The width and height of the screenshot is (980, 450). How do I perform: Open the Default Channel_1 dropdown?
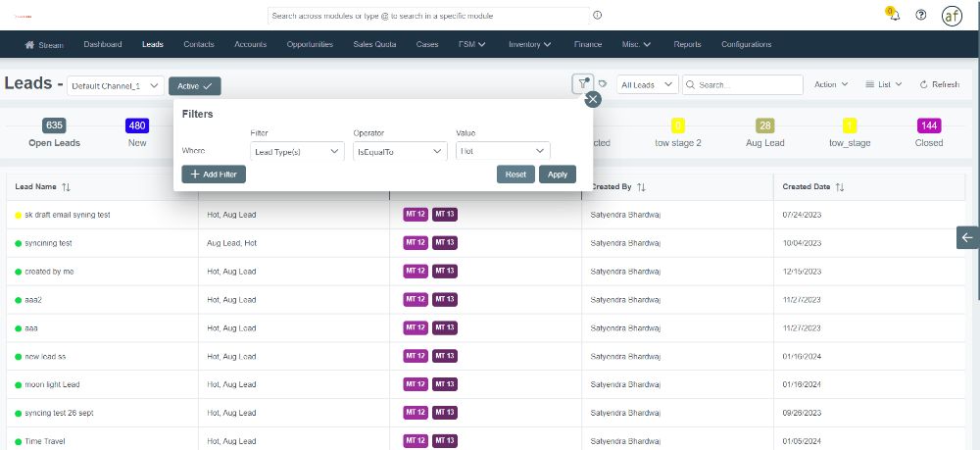[x=116, y=86]
